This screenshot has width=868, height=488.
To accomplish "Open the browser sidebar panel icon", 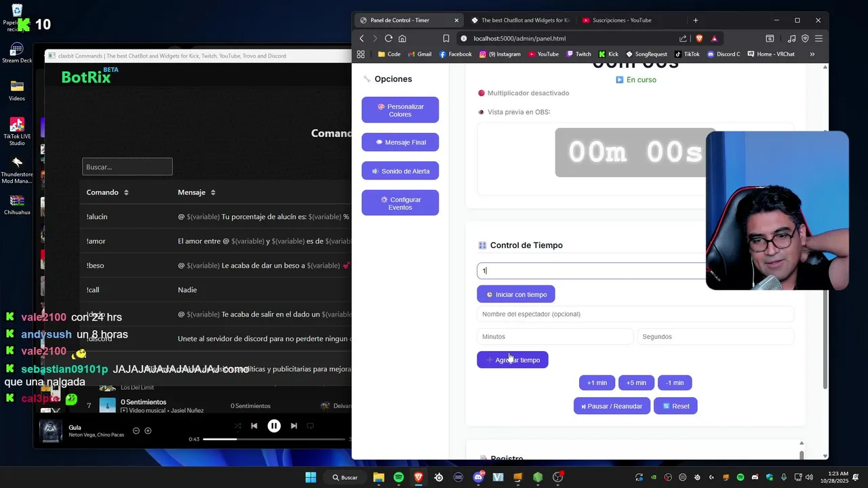I will point(770,39).
